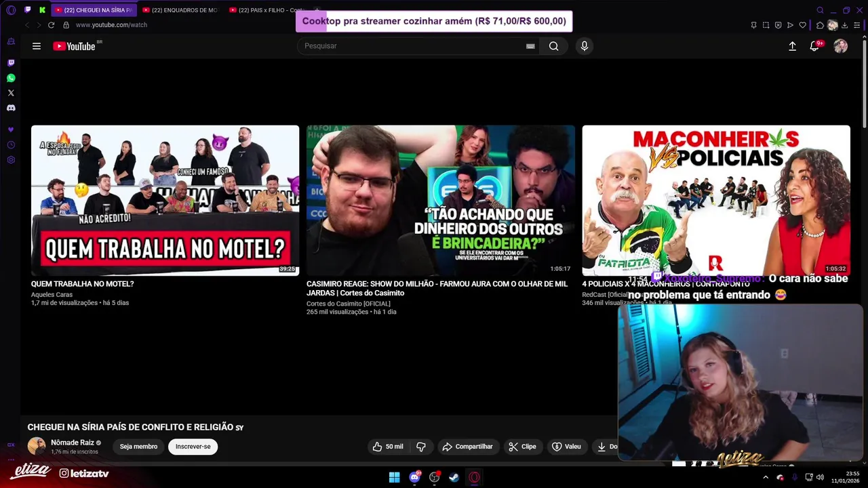This screenshot has width=868, height=488.
Task: Open the Windows Start button
Action: pos(394,477)
